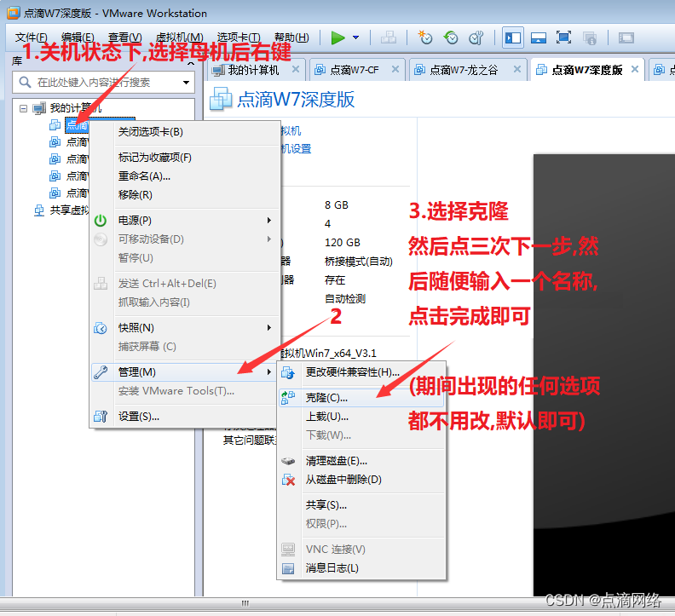675x616 pixels.
Task: Click the green Power On play icon
Action: [x=338, y=37]
